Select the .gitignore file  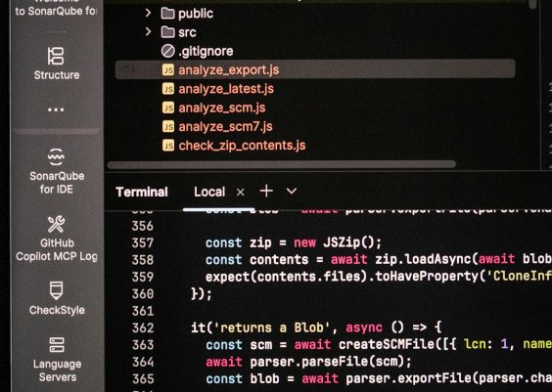[x=206, y=52]
